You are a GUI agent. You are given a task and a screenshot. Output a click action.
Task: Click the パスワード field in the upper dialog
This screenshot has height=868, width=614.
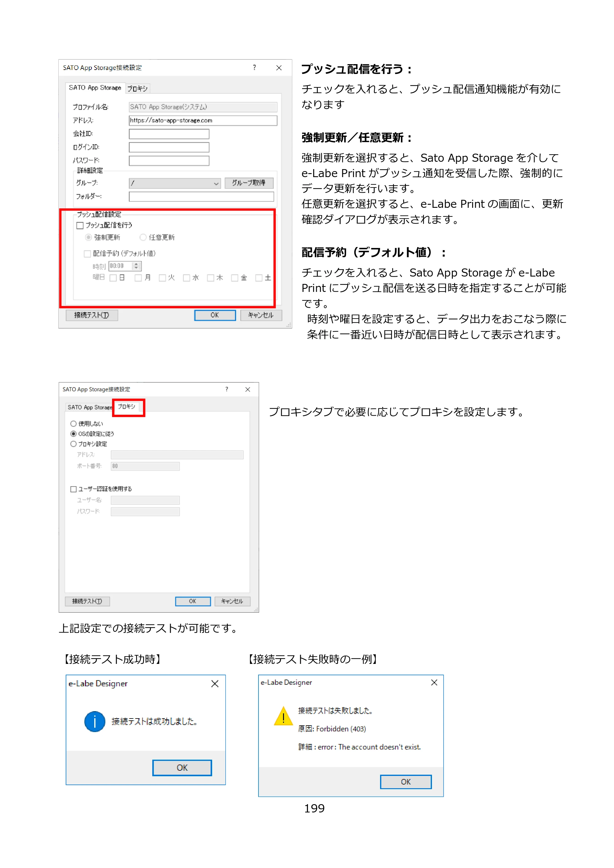tap(169, 161)
